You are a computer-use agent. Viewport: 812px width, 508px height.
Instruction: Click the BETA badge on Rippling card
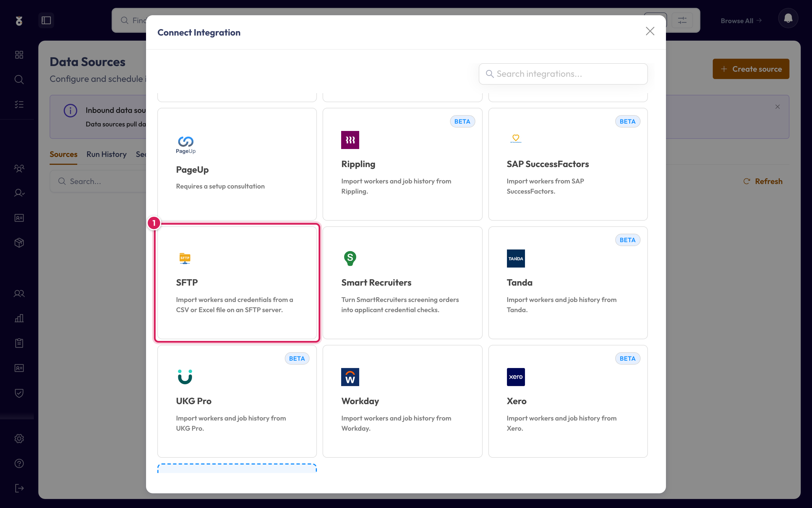coord(462,121)
